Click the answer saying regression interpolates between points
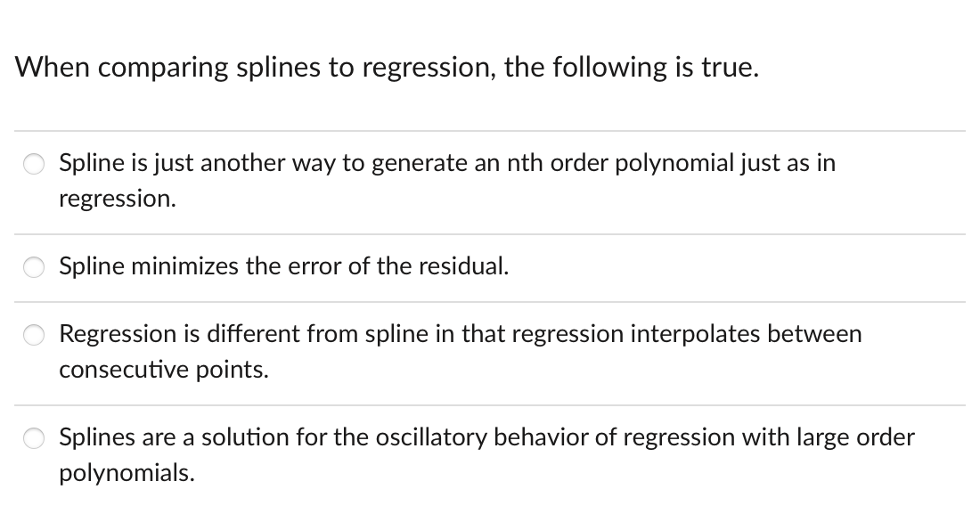Screen dimensions: 980x522 point(461,334)
